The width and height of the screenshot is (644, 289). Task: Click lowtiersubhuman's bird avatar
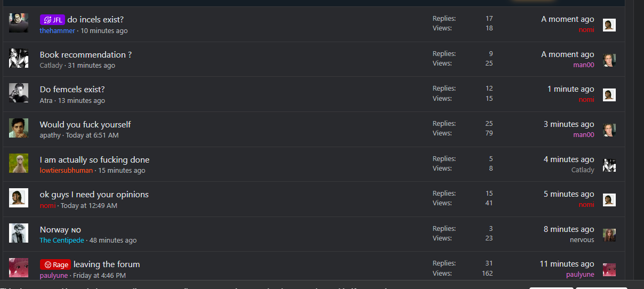click(19, 163)
